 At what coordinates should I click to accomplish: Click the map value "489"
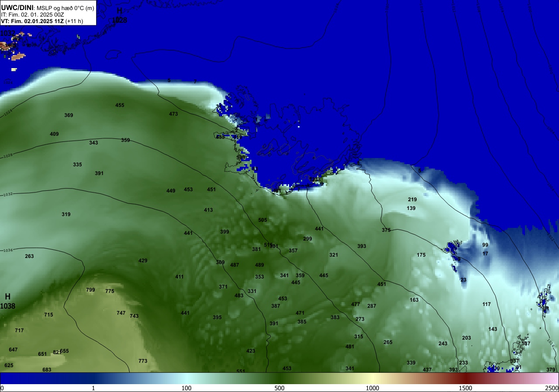(x=259, y=265)
